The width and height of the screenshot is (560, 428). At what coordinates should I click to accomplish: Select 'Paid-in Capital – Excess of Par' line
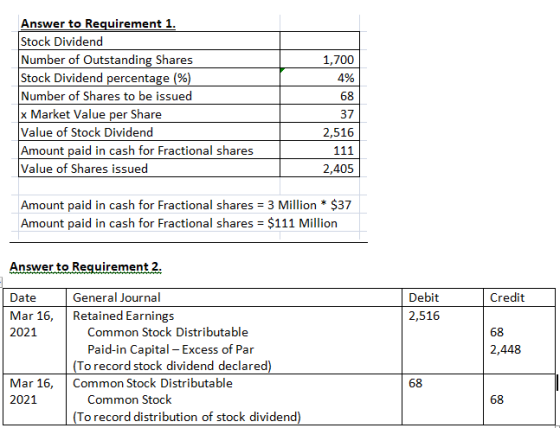point(170,349)
